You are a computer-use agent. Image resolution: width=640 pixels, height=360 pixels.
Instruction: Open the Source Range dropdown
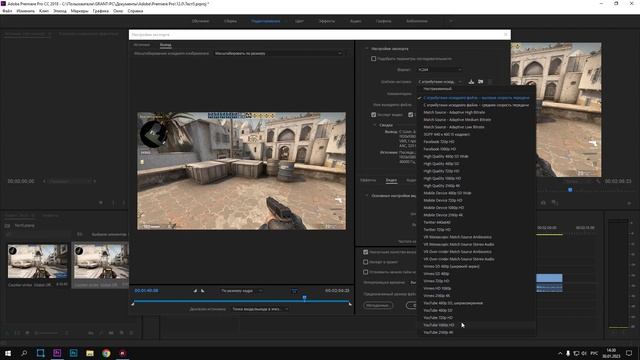tap(260, 309)
